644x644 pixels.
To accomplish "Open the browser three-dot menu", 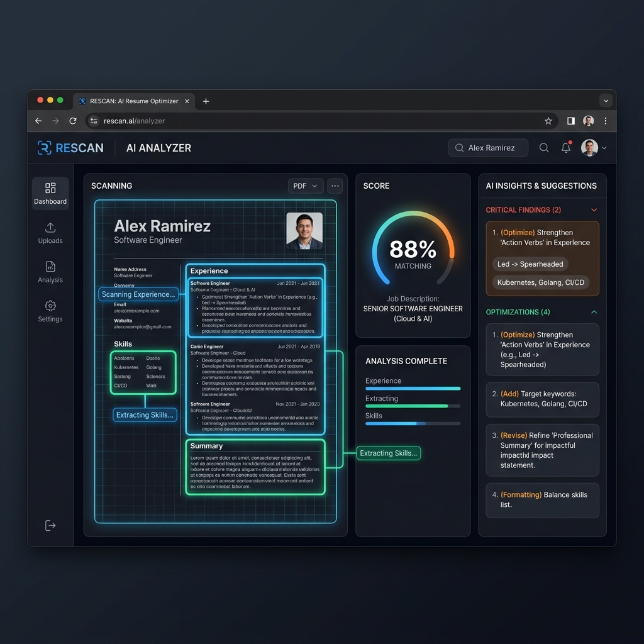I will point(606,121).
